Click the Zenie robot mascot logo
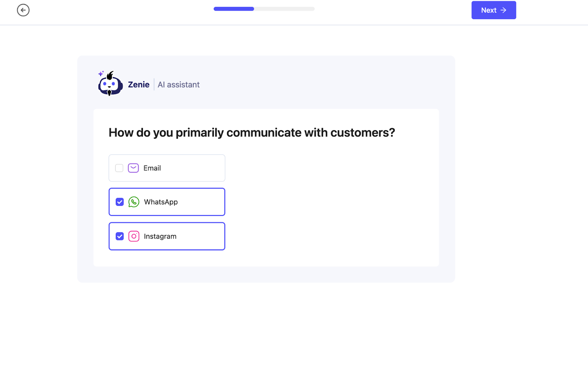This screenshot has width=588, height=392. coord(110,85)
